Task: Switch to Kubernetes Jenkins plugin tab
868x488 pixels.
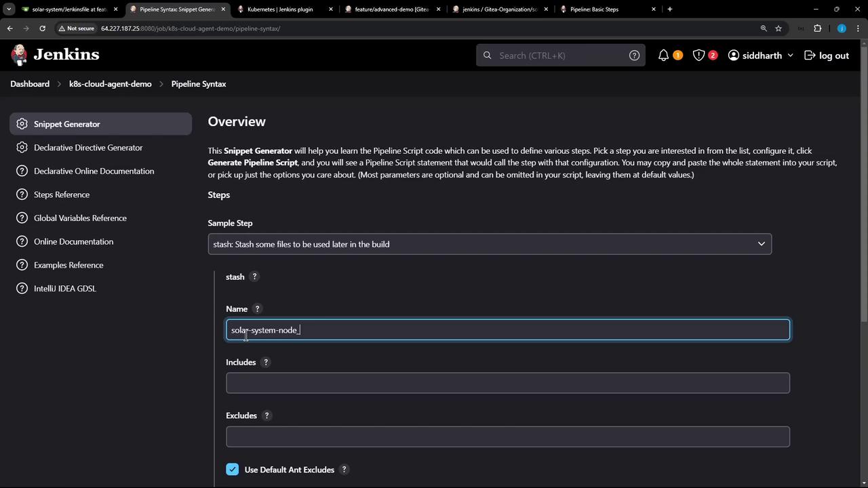Action: point(280,9)
